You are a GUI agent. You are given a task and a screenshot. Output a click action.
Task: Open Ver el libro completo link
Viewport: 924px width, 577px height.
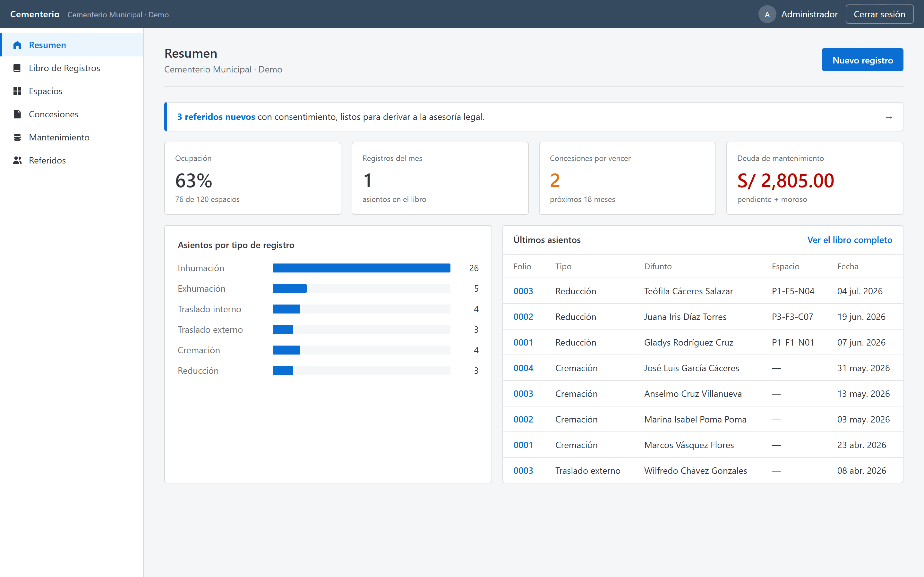coord(850,240)
